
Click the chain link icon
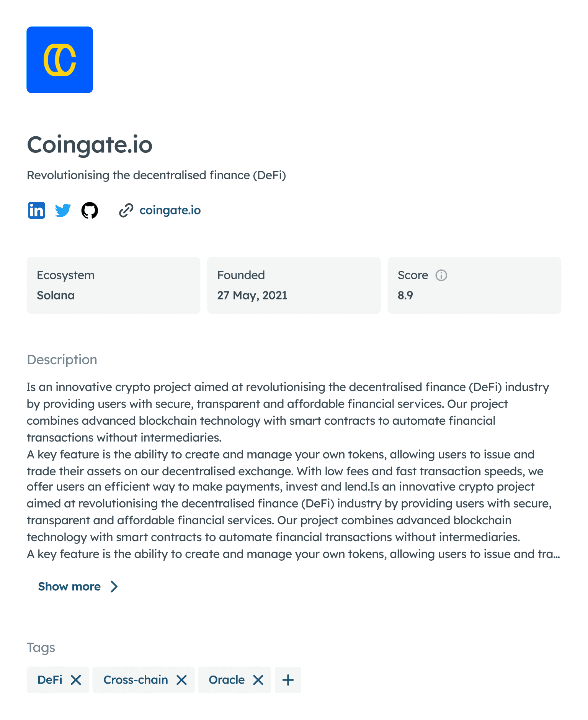click(126, 210)
